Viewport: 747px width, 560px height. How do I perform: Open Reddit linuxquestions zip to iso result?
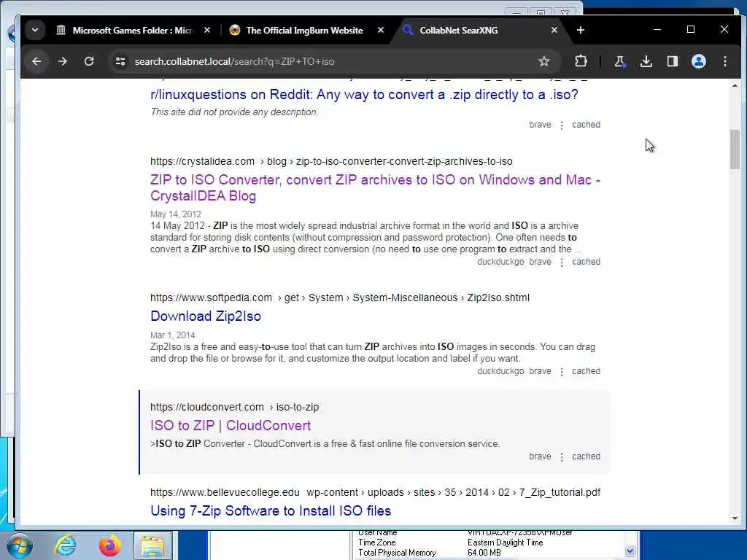tap(364, 94)
